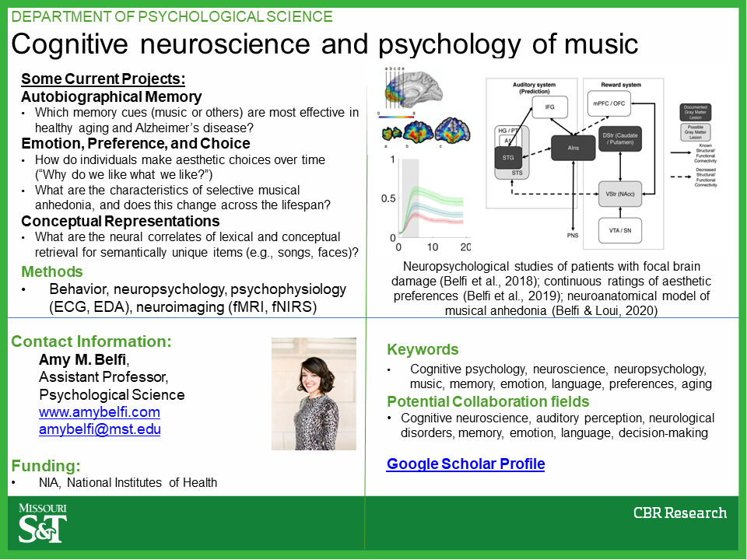Click the Contact Information heading
Screen dimensions: 747x560
(91, 342)
